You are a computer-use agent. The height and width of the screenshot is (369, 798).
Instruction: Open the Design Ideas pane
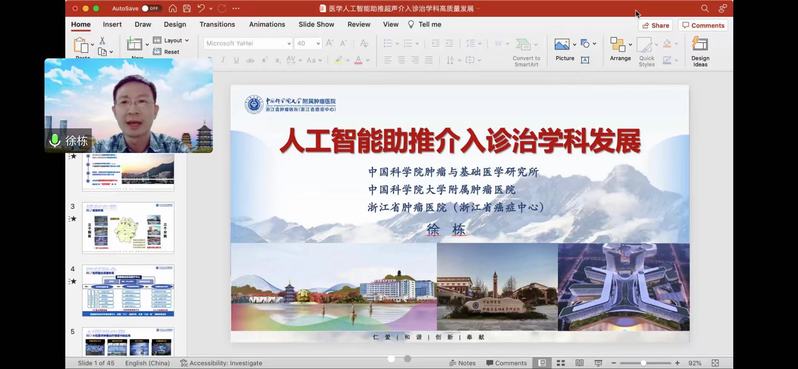coord(700,51)
